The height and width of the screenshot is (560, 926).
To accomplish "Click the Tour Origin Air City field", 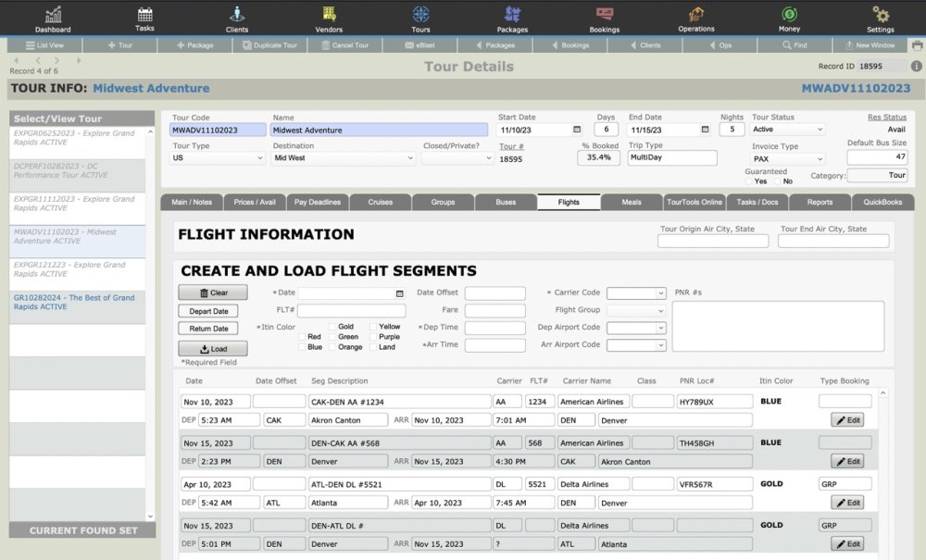I will tap(713, 242).
